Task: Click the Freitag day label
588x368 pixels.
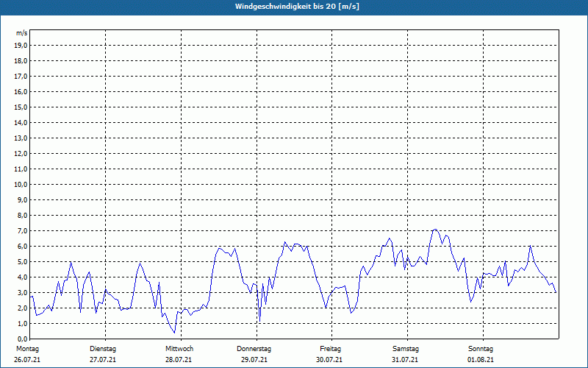Action: pyautogui.click(x=330, y=349)
